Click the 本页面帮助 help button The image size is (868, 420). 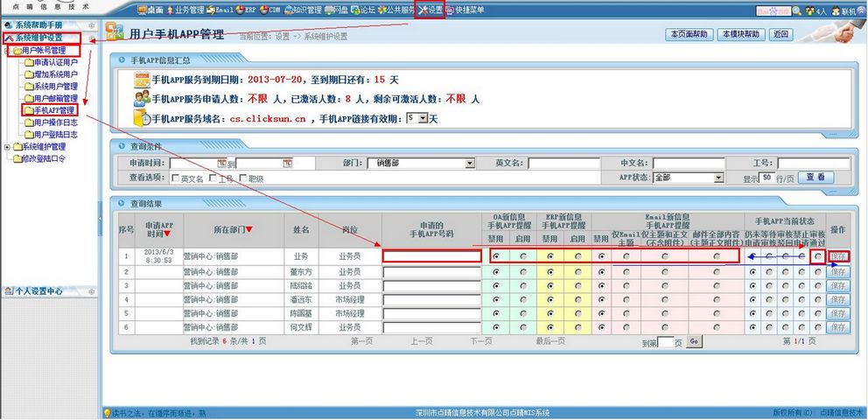point(688,34)
